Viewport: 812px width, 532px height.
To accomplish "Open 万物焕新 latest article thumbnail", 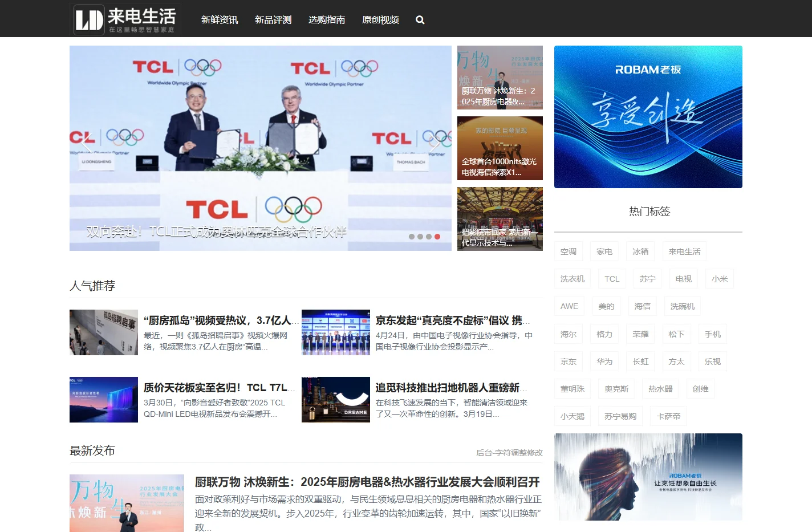I will [x=127, y=503].
